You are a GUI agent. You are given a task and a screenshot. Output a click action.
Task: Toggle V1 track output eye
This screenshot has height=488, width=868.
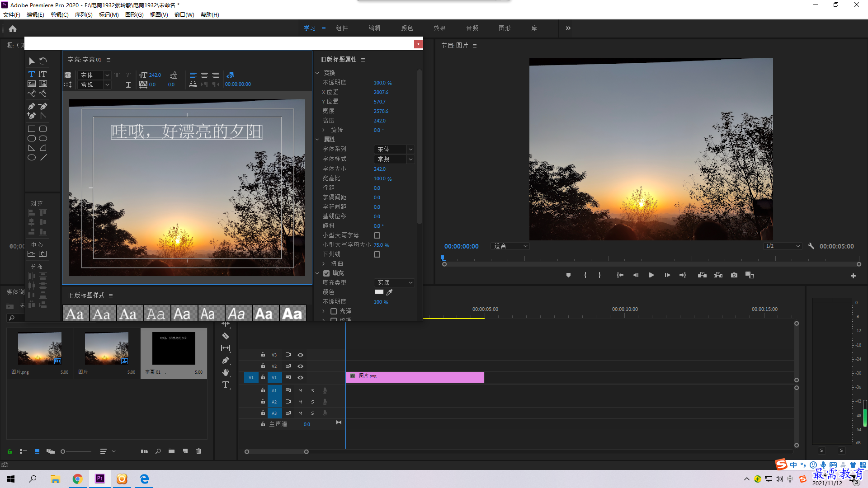pos(300,377)
